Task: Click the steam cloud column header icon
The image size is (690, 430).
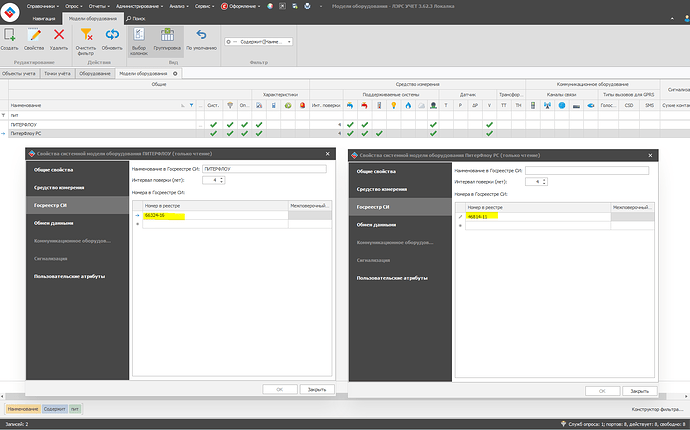Action: pyautogui.click(x=421, y=105)
